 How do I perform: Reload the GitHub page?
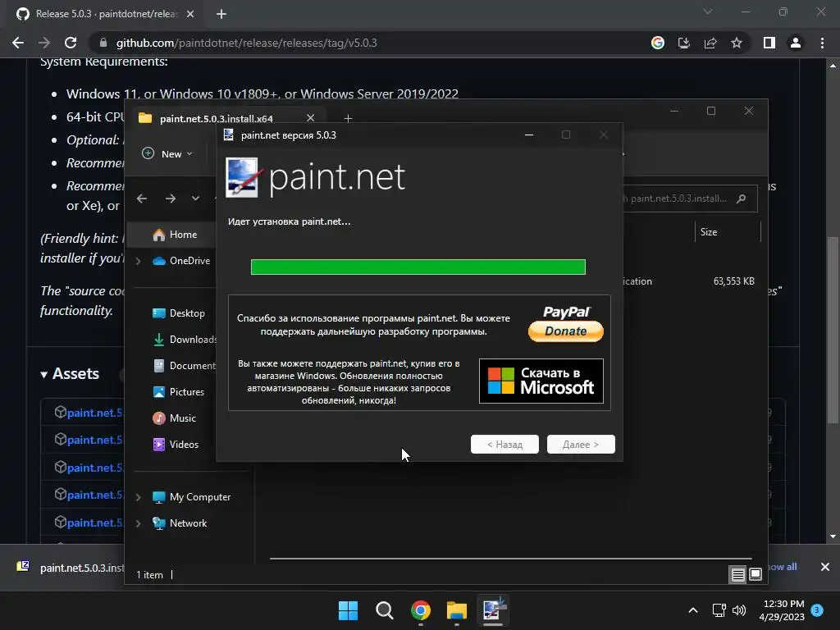[x=71, y=43]
